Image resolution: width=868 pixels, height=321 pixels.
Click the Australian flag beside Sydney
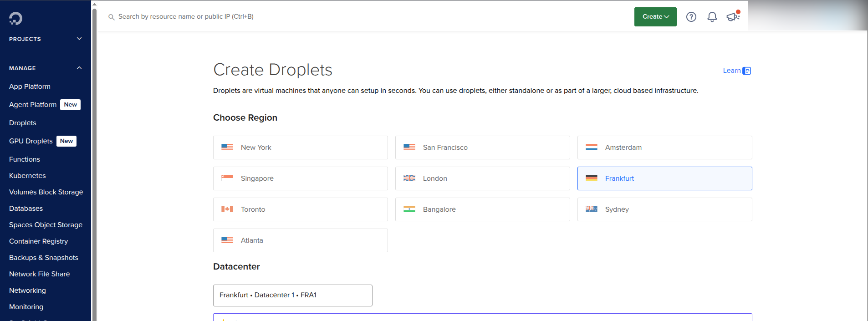[592, 209]
